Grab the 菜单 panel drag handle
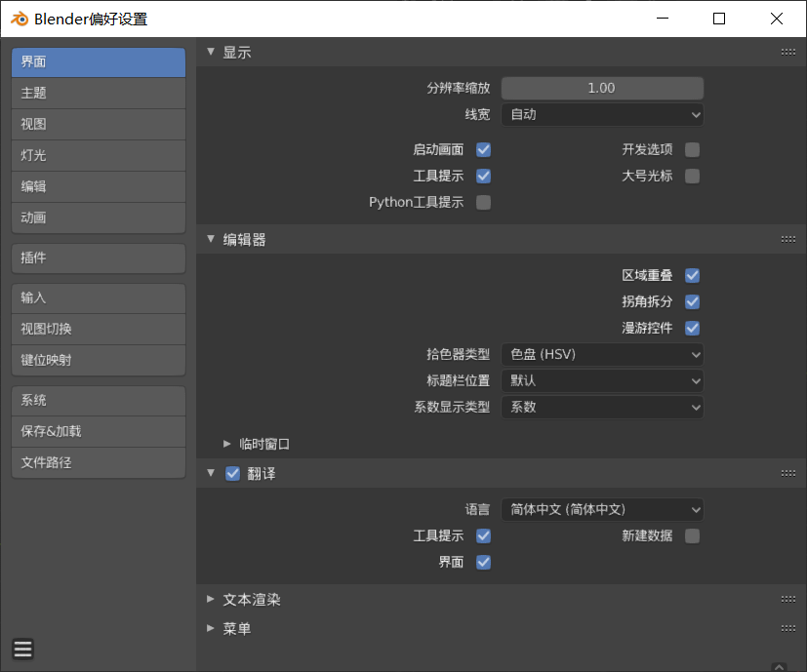807x672 pixels. point(787,628)
